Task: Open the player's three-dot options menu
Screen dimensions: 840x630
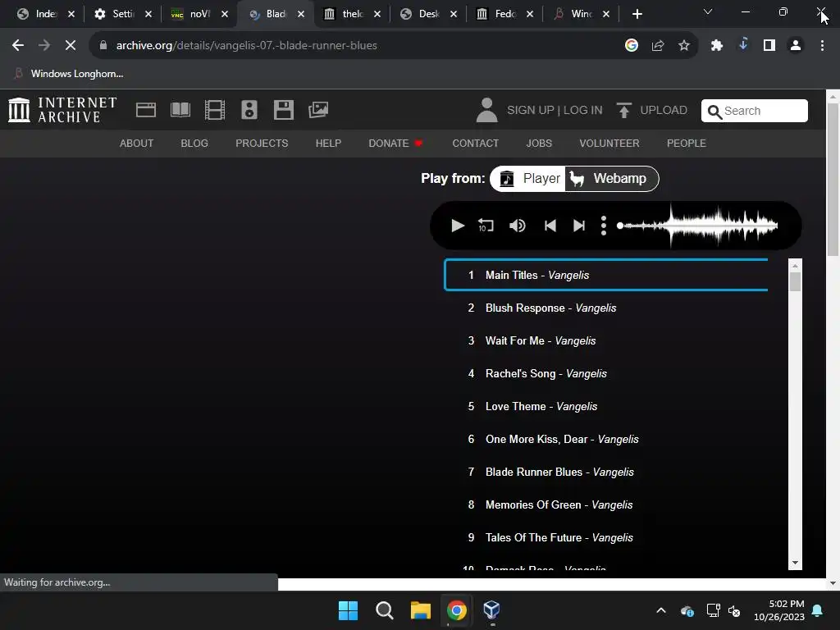Action: [x=604, y=226]
